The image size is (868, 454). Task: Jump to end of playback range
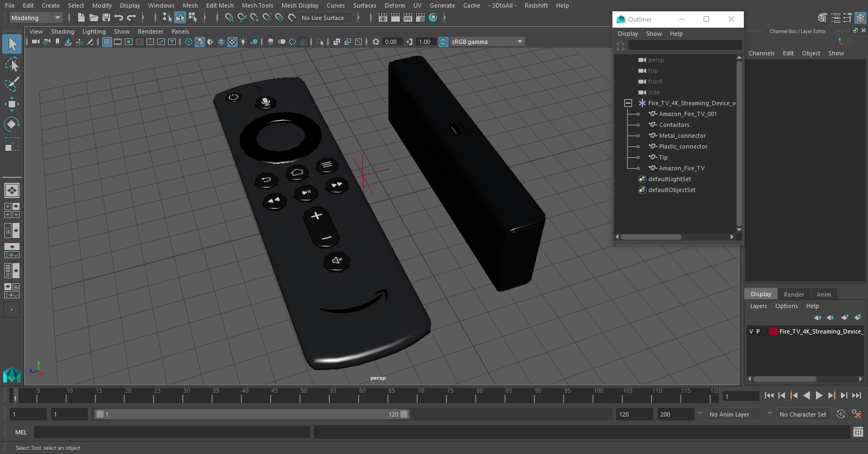[857, 395]
